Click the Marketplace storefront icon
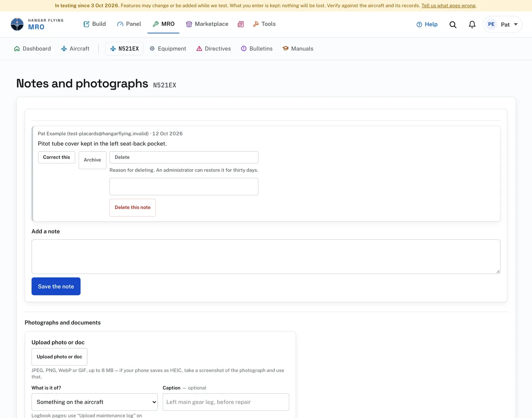 coord(189,24)
